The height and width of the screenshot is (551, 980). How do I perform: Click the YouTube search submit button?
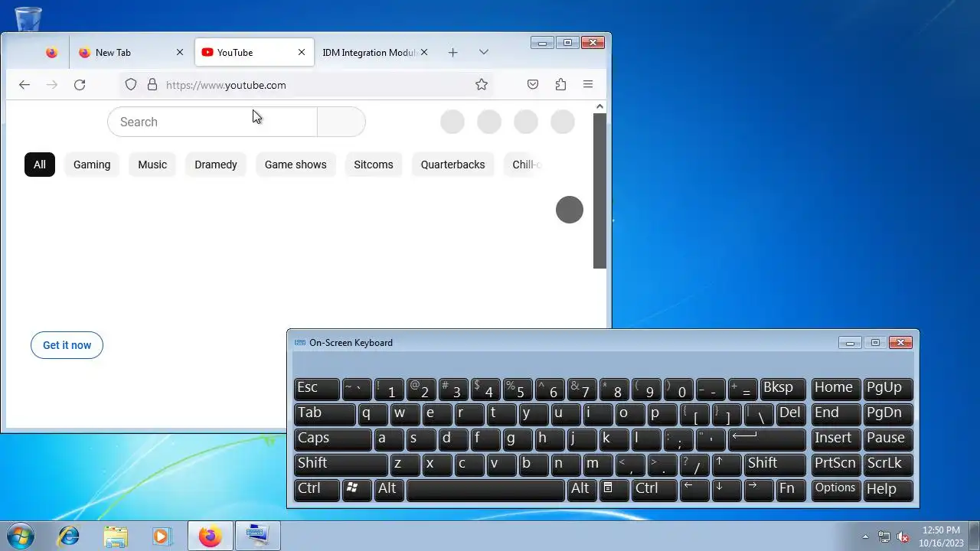click(x=341, y=122)
